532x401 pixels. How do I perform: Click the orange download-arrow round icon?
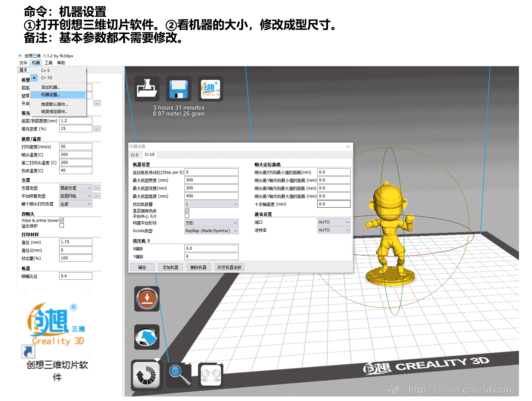[147, 299]
